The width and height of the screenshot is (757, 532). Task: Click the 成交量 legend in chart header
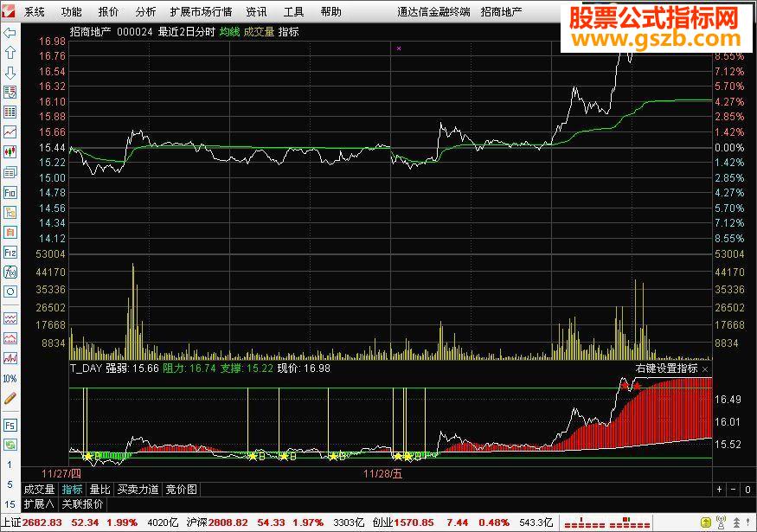(259, 32)
